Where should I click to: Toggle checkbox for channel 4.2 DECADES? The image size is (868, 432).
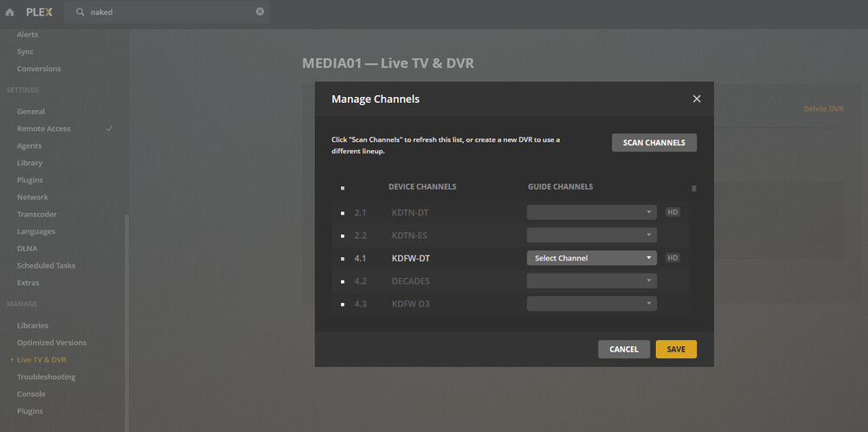[x=342, y=281]
